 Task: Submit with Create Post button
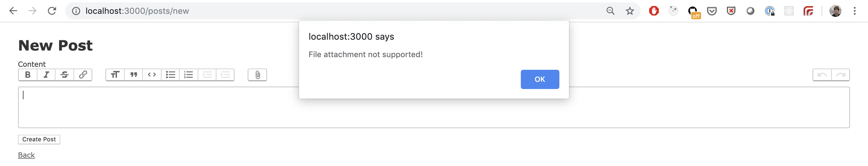[39, 140]
